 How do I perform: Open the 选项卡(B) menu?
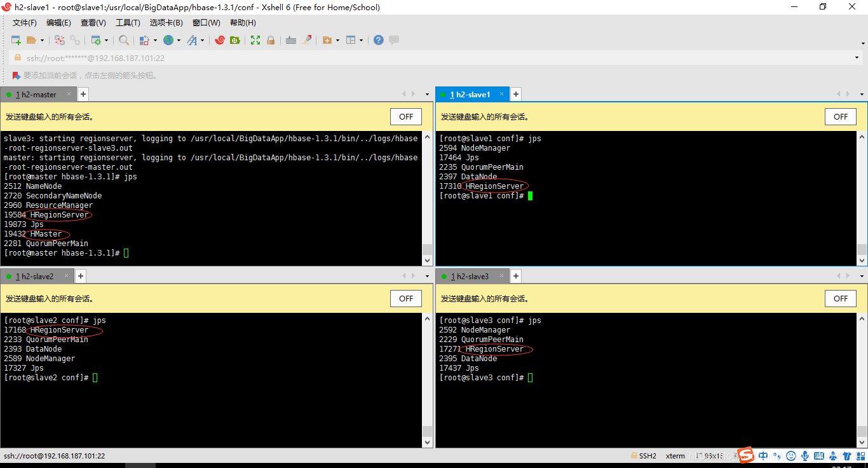[x=166, y=23]
